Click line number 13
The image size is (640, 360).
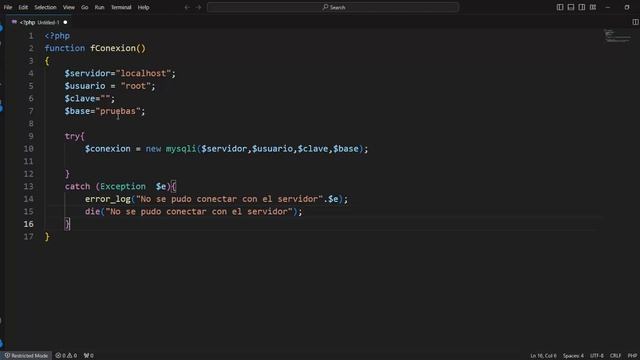29,187
